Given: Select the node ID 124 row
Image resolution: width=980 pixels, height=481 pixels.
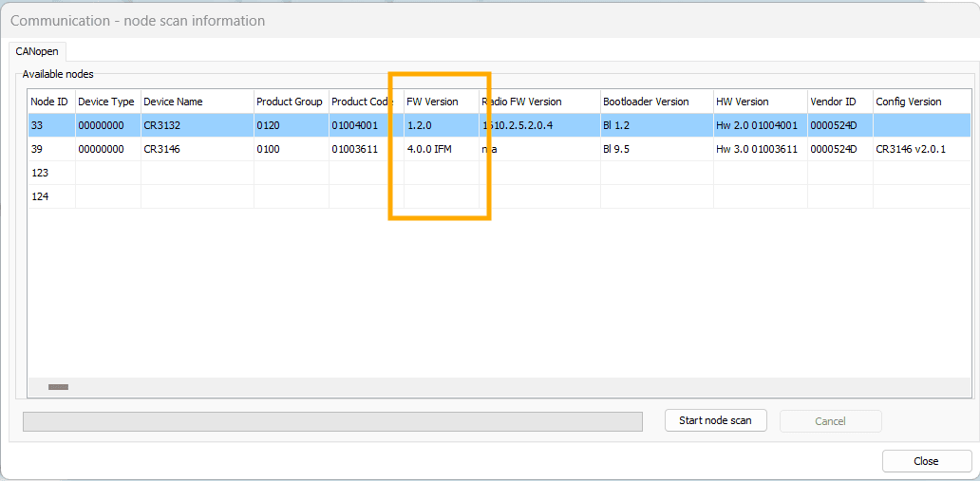Looking at the screenshot, I should (x=49, y=196).
